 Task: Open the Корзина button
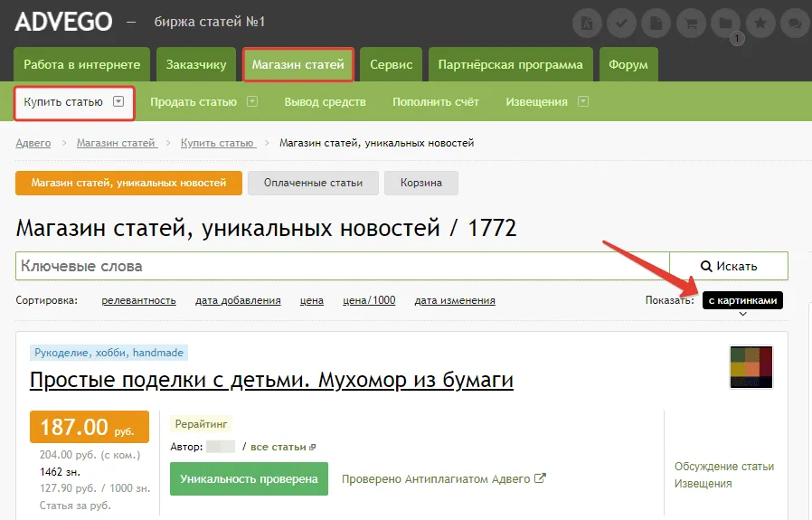[x=421, y=183]
